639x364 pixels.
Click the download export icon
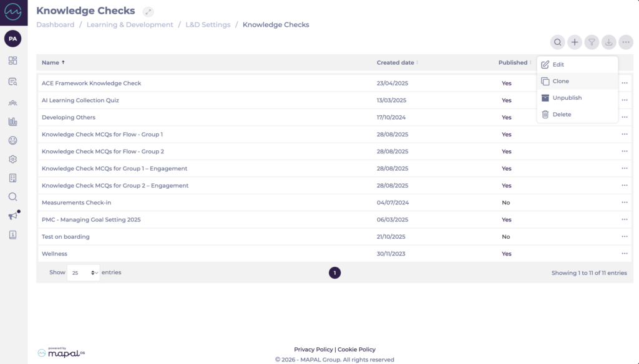coord(608,42)
